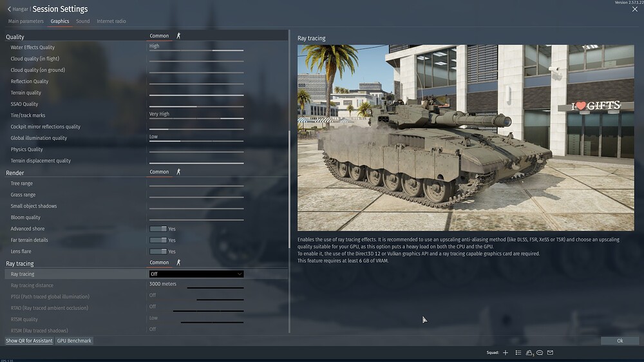Click the infantry icon beside Ray tracing Common
Image resolution: width=644 pixels, height=362 pixels.
point(178,262)
